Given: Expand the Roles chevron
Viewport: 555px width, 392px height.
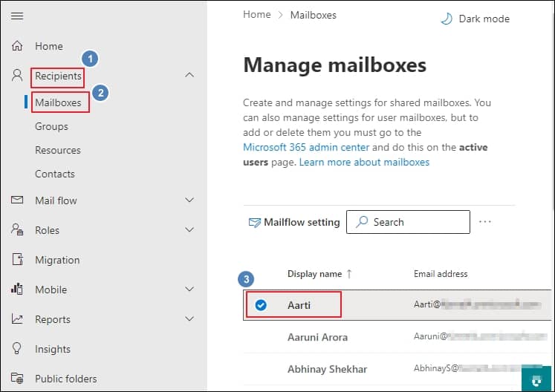Looking at the screenshot, I should point(189,229).
